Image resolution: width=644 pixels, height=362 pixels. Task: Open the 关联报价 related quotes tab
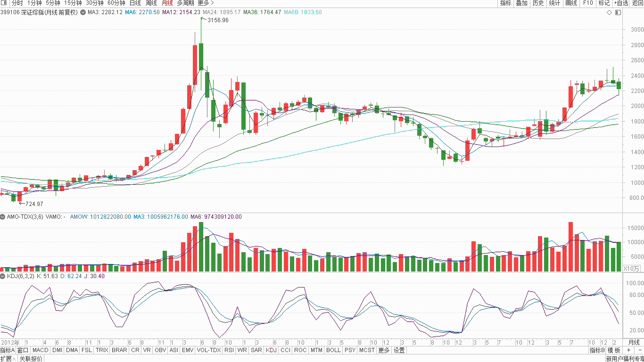tap(31, 359)
